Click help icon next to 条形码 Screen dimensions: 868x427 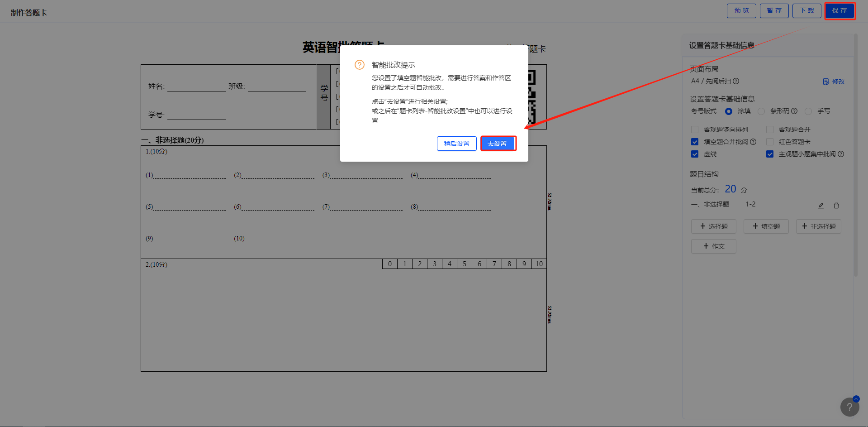(x=794, y=111)
